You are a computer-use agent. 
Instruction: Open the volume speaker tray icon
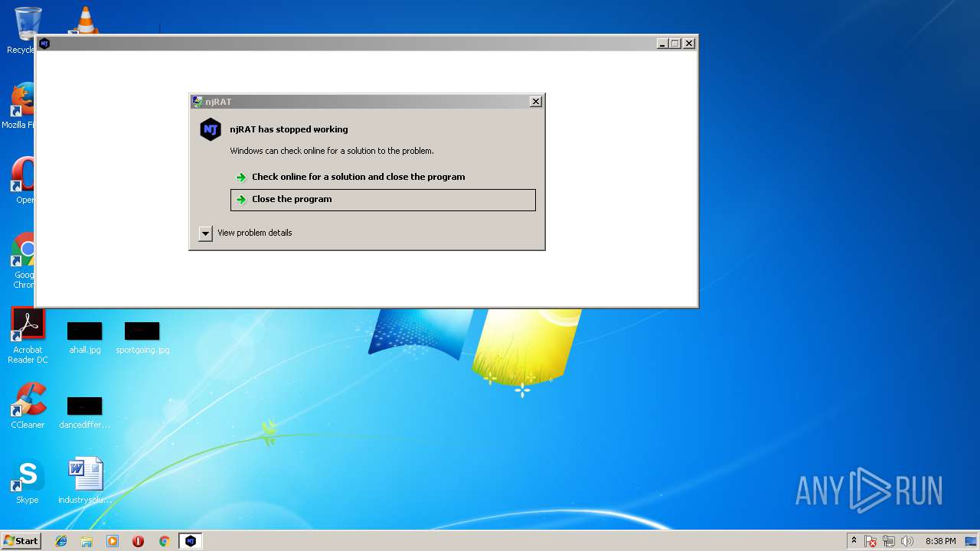click(907, 542)
